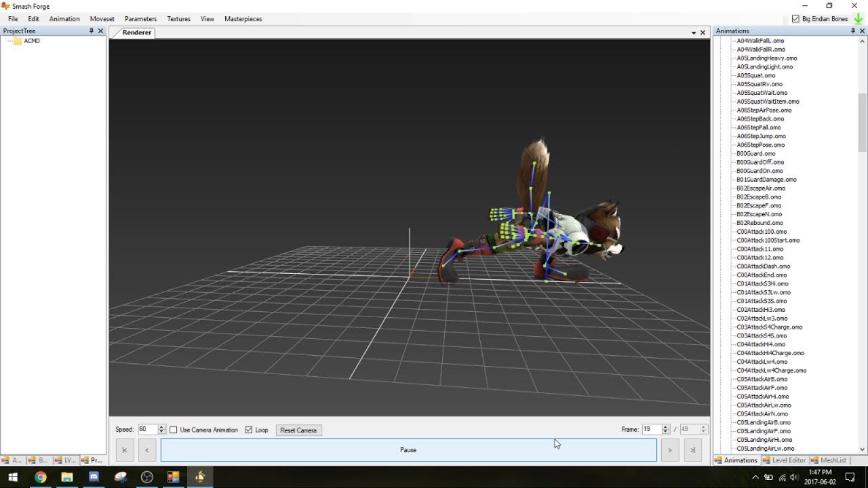Viewport: 868px width, 488px height.
Task: Open the Moveset menu
Action: (x=102, y=19)
